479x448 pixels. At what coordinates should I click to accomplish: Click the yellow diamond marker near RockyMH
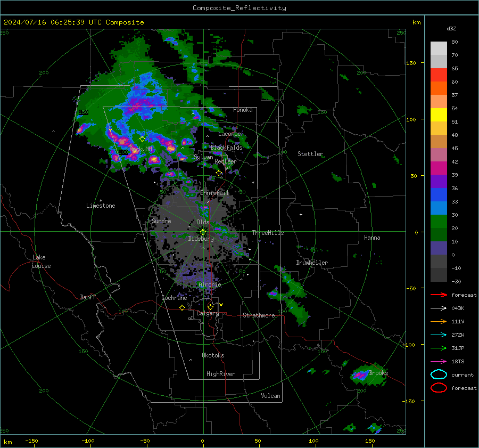tap(142, 139)
